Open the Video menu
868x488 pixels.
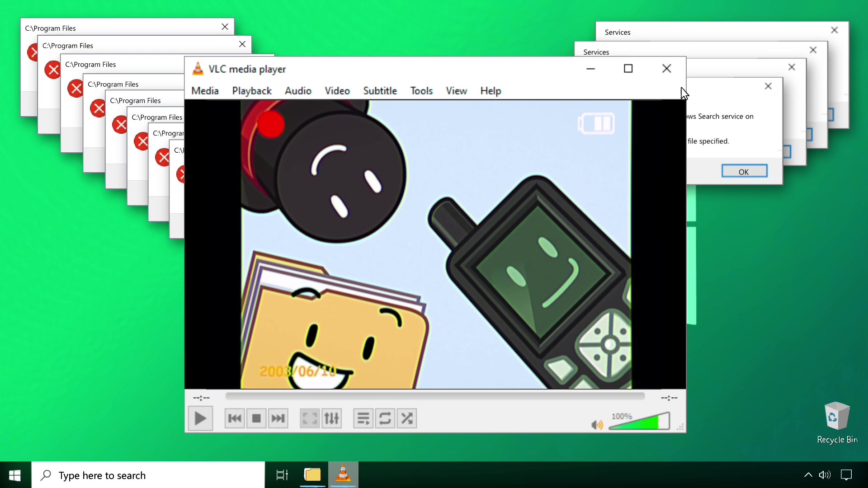point(337,91)
